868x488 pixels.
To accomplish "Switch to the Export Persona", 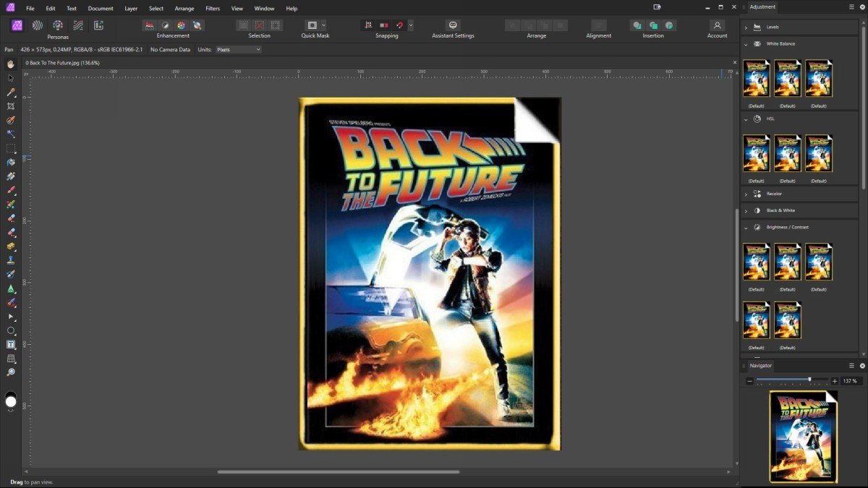I will click(x=98, y=25).
